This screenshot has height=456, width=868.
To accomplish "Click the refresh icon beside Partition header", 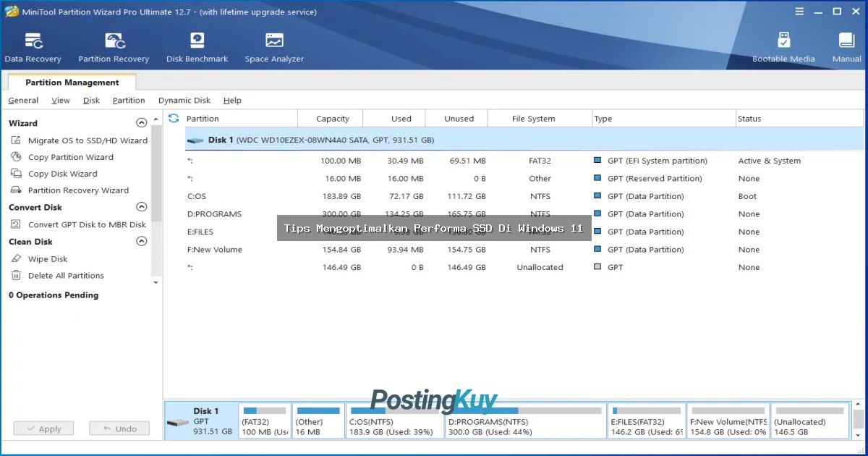I will click(x=174, y=118).
